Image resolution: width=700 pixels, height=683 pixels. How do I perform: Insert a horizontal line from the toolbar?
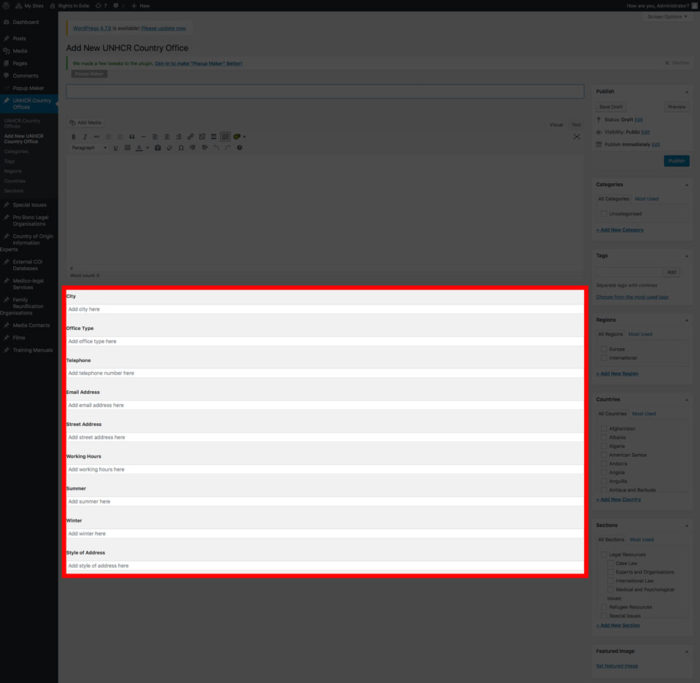pos(143,137)
